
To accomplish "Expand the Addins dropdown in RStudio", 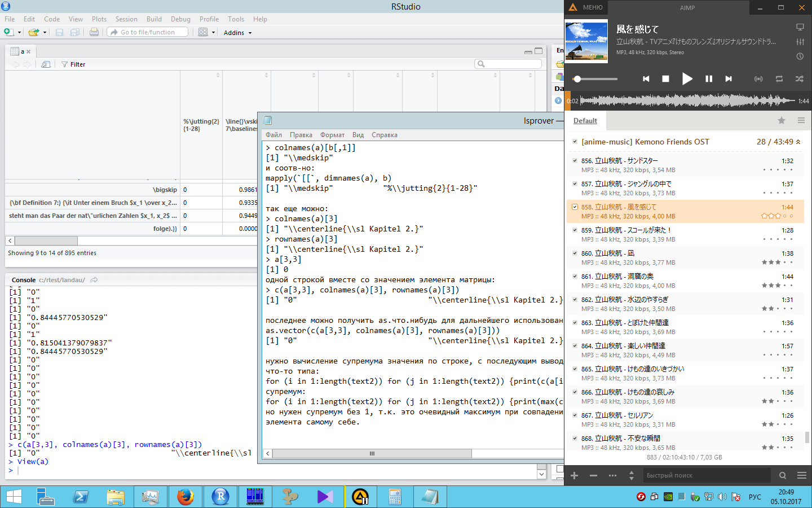I will click(x=237, y=33).
